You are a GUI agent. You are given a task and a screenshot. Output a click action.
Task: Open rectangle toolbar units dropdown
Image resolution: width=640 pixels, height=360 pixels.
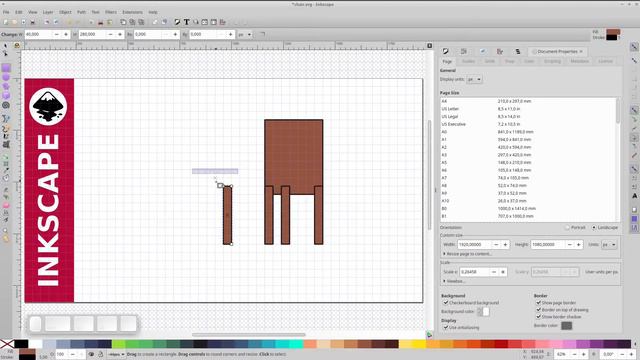pos(244,35)
